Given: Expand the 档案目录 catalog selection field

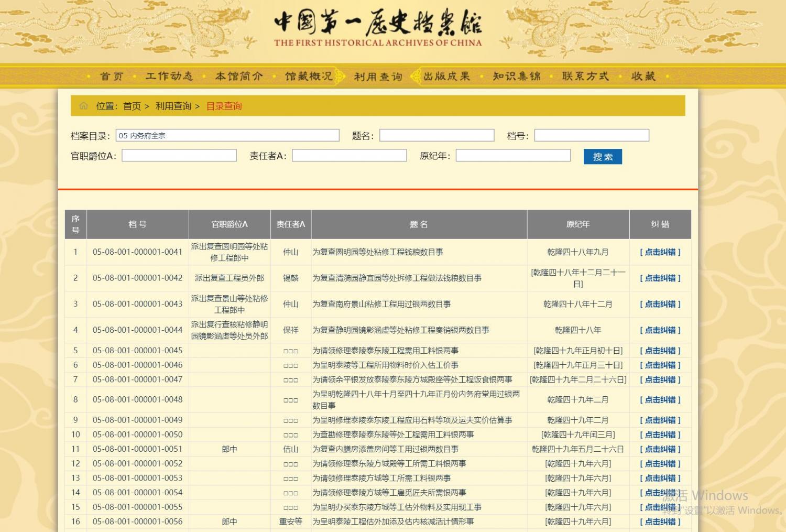Looking at the screenshot, I should pos(227,136).
